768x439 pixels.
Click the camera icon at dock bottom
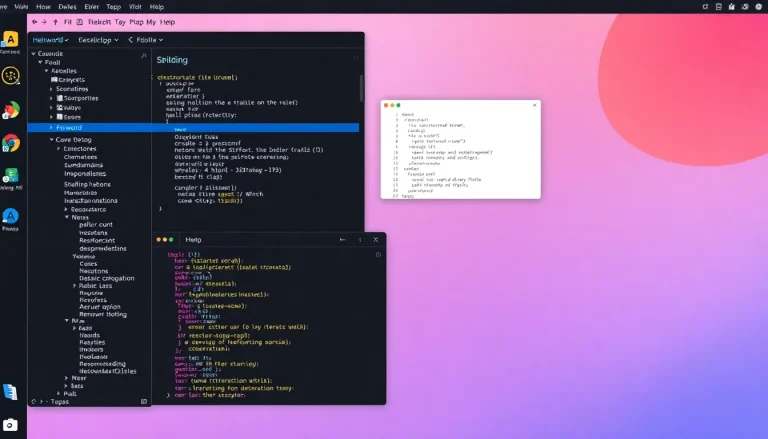click(10, 425)
